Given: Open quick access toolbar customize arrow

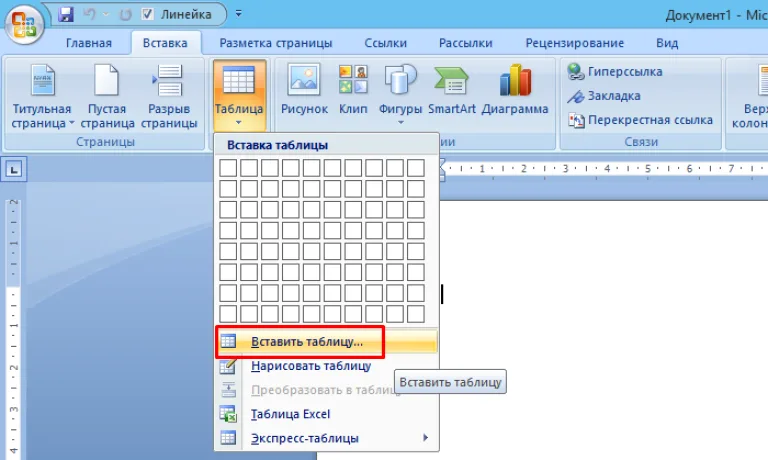Looking at the screenshot, I should (239, 14).
